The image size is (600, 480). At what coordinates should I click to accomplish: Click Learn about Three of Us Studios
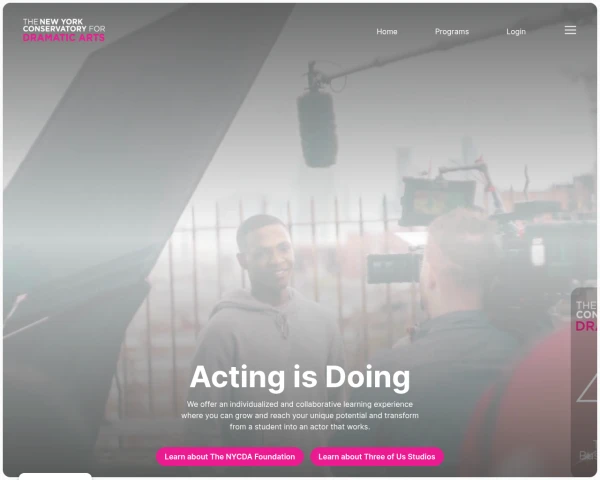tap(377, 456)
